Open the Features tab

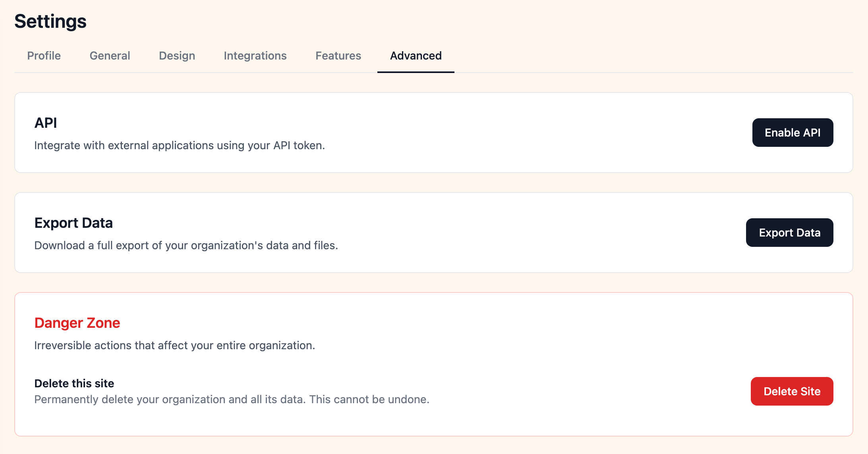pos(338,56)
